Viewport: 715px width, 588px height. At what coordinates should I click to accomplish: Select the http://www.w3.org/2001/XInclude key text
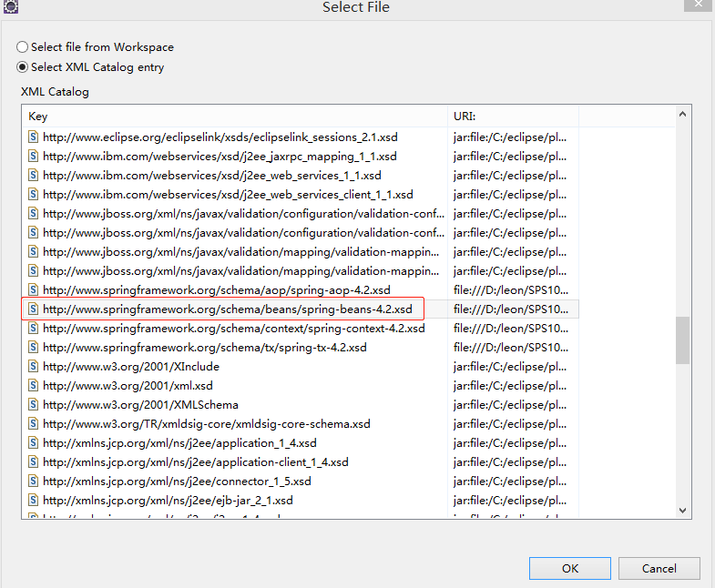pos(131,367)
